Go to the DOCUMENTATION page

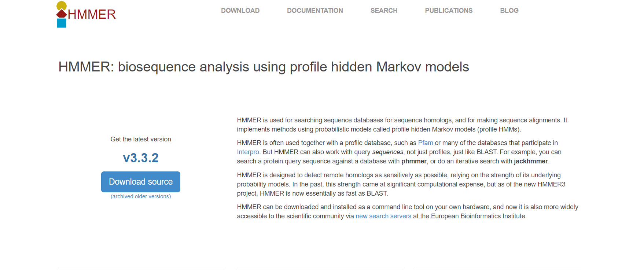(315, 11)
